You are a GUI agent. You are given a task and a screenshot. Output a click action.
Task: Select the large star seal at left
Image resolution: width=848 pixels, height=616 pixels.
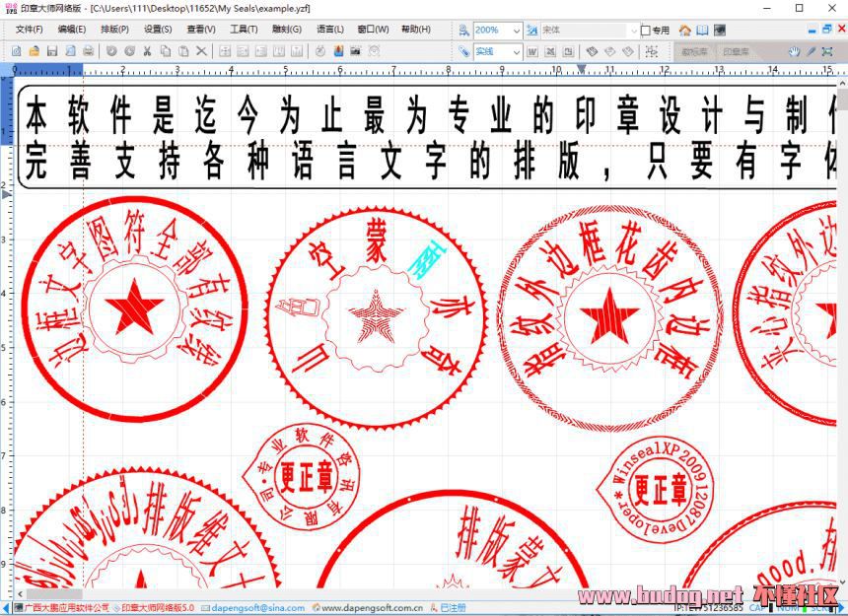pos(134,308)
